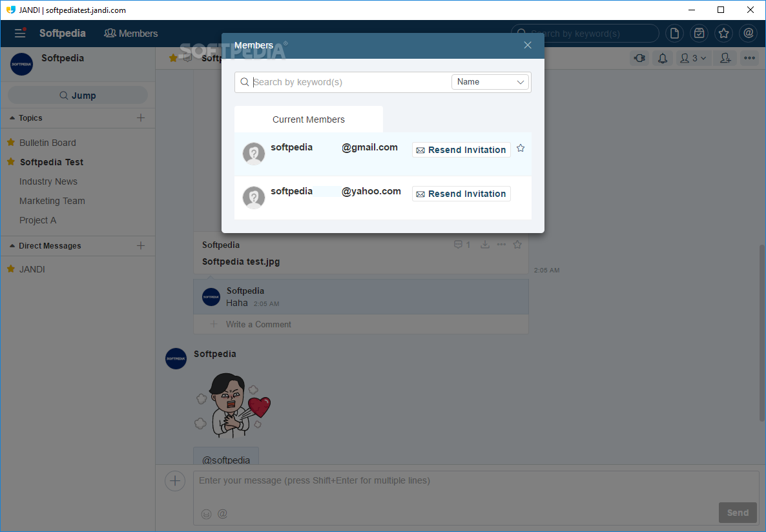Open the Softpedia test.jpg file link

[241, 262]
